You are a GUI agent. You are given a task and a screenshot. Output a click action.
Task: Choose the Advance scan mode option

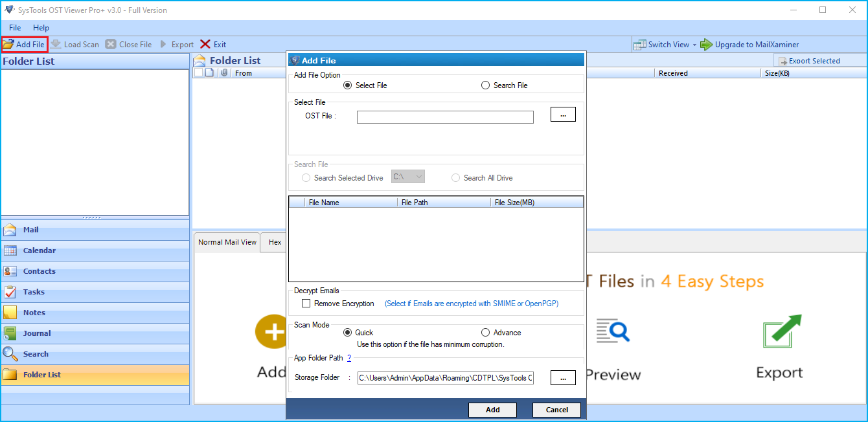point(485,332)
